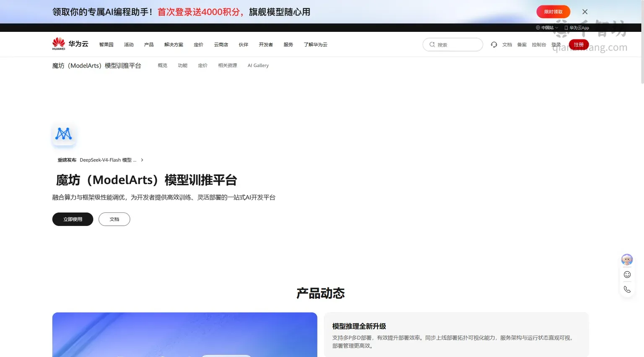Click the 限时领取 button in banner
Viewport: 644px width, 357px height.
(553, 12)
